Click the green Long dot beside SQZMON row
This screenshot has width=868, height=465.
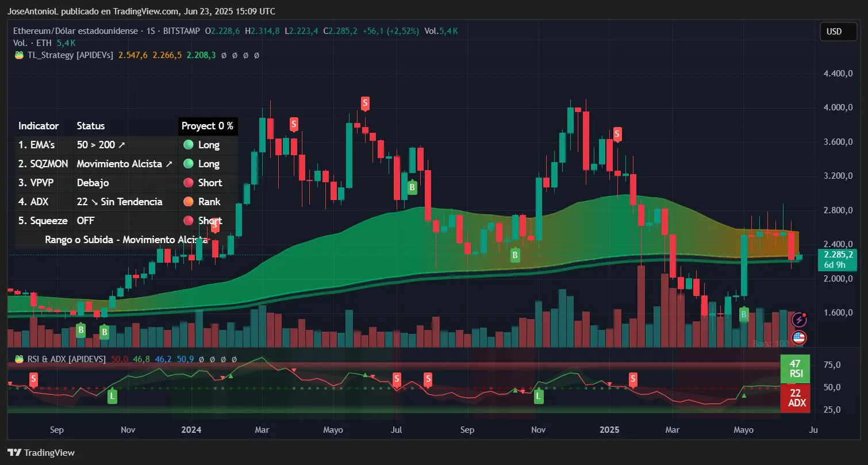point(187,164)
